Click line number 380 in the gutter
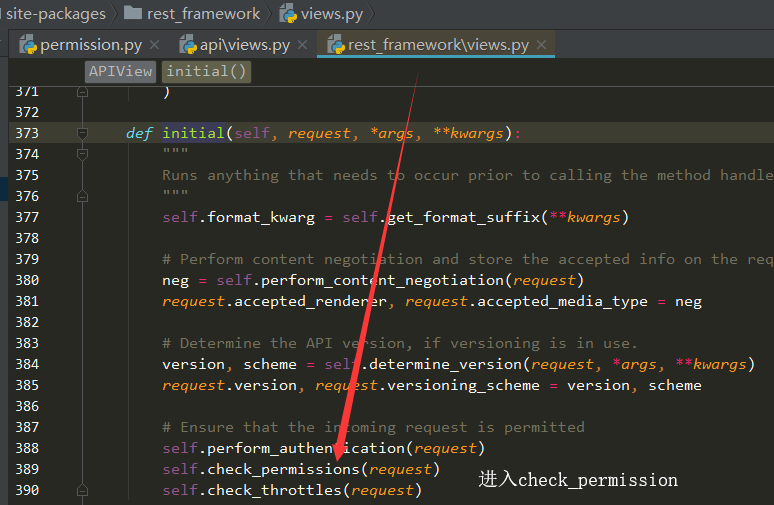This screenshot has width=774, height=505. [27, 280]
